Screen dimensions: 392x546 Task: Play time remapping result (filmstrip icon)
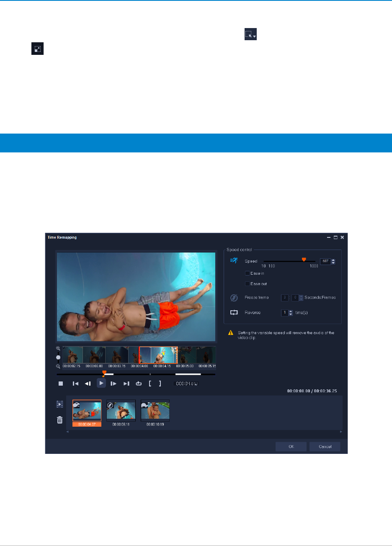[60, 404]
